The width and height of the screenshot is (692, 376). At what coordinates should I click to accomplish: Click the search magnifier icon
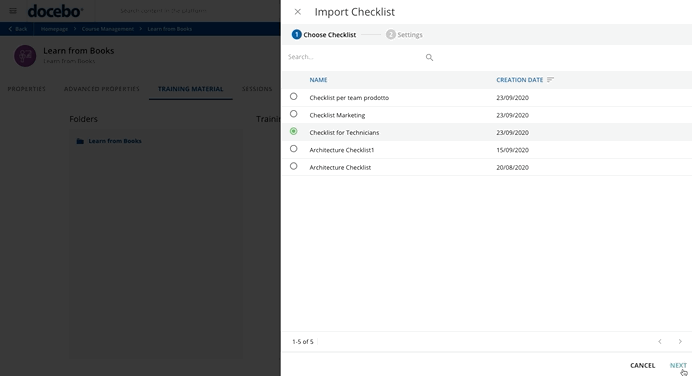point(429,57)
